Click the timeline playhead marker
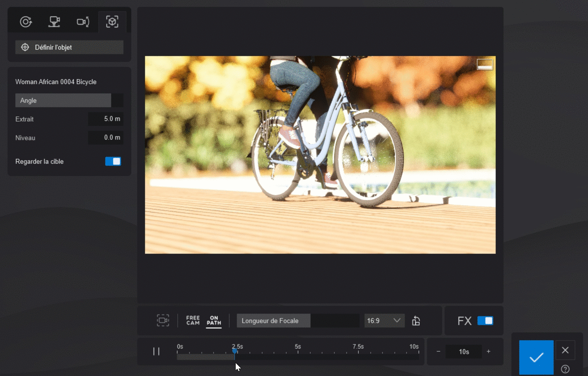The width and height of the screenshot is (588, 376). coord(234,351)
